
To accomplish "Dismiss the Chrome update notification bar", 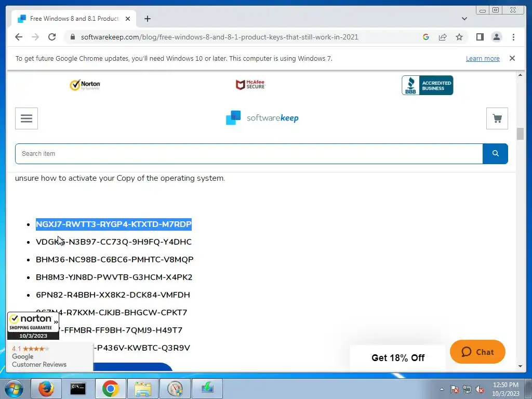I will (x=512, y=58).
